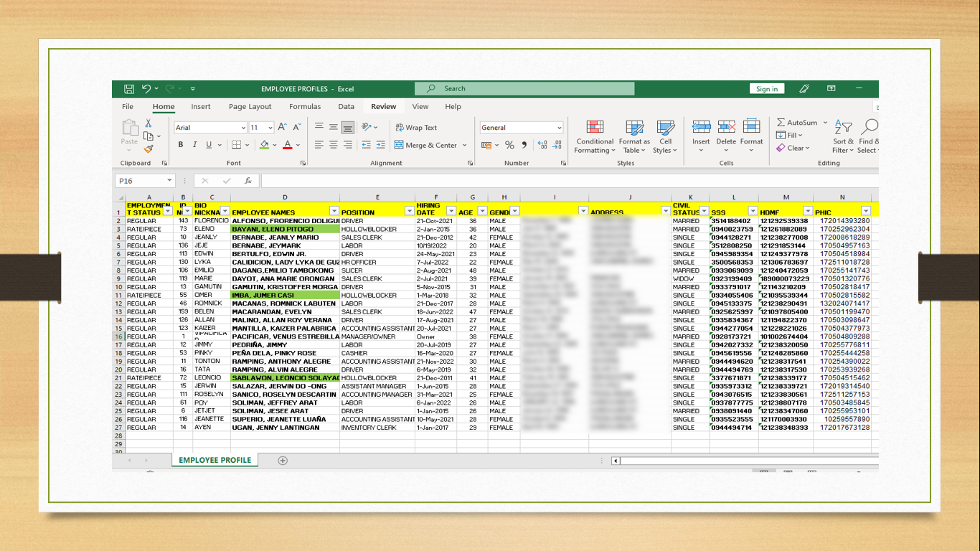Select column D header

point(285,197)
